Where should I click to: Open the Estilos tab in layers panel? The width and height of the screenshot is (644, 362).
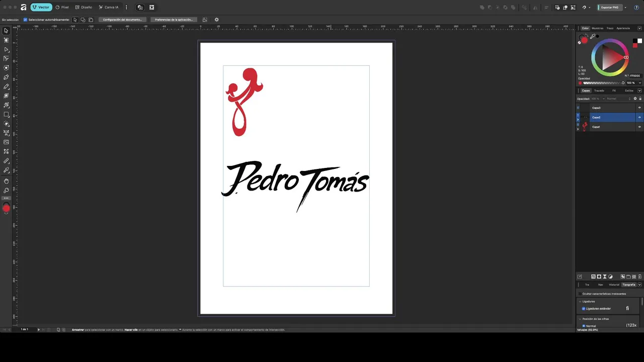pyautogui.click(x=629, y=90)
